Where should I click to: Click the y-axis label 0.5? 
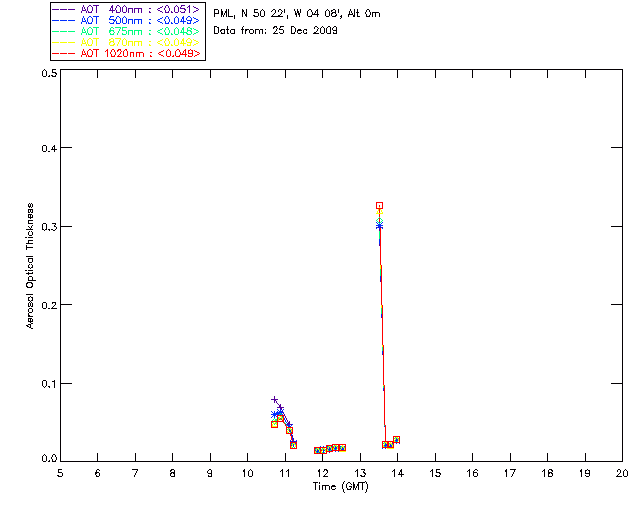pos(49,73)
